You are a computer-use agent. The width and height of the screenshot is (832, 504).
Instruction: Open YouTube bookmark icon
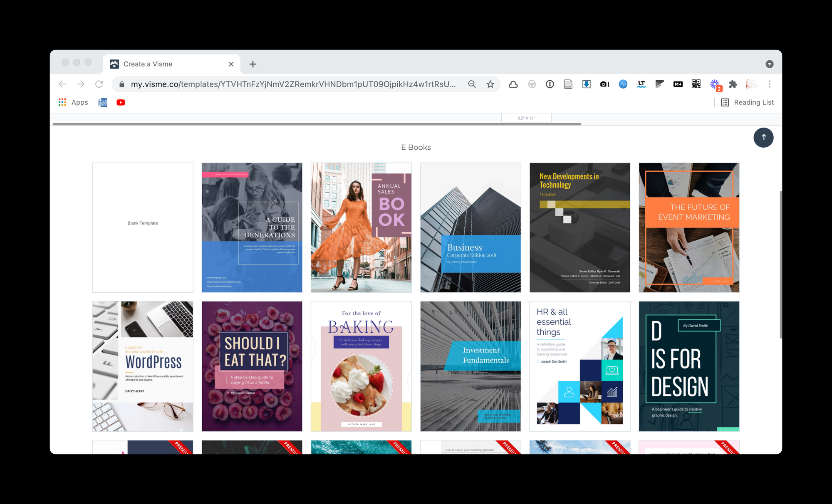[x=121, y=102]
